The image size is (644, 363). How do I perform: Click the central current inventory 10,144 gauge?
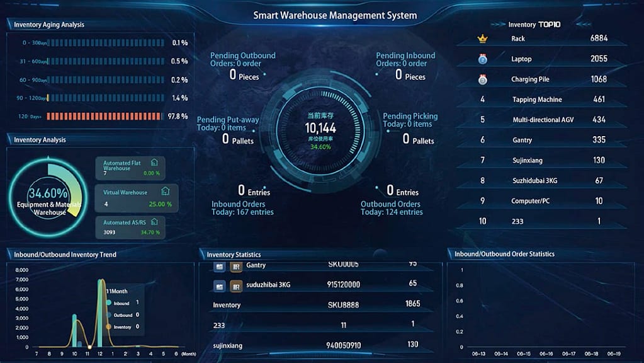[x=321, y=127]
